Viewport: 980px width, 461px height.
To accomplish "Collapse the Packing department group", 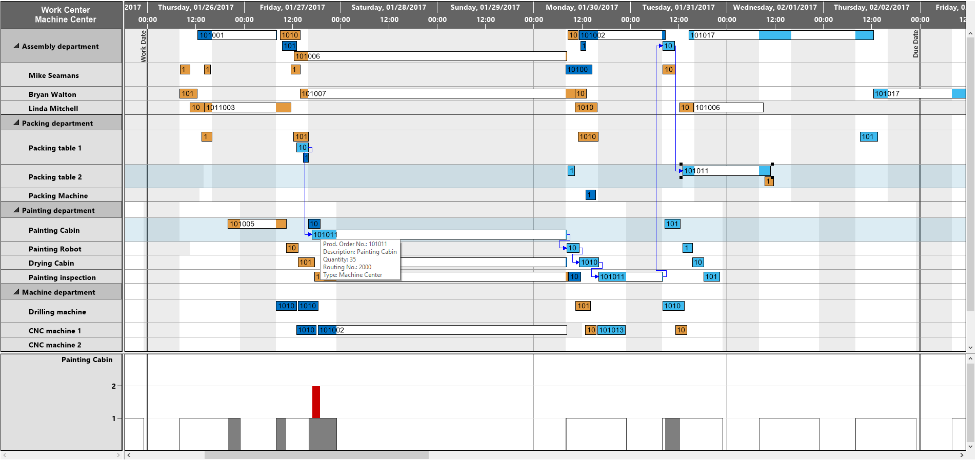I will tap(16, 123).
